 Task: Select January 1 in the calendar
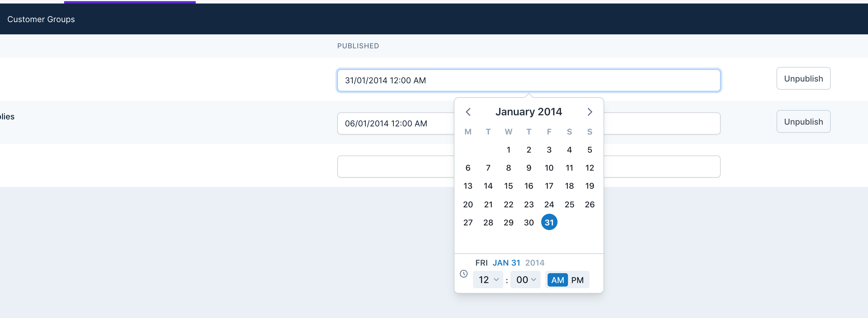509,150
